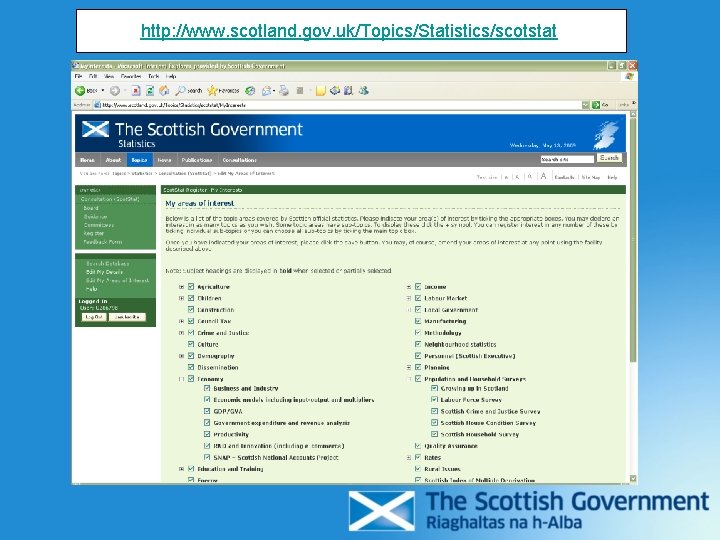Screen dimensions: 720x540
Task: Click the red Stop loading icon
Action: (x=136, y=91)
